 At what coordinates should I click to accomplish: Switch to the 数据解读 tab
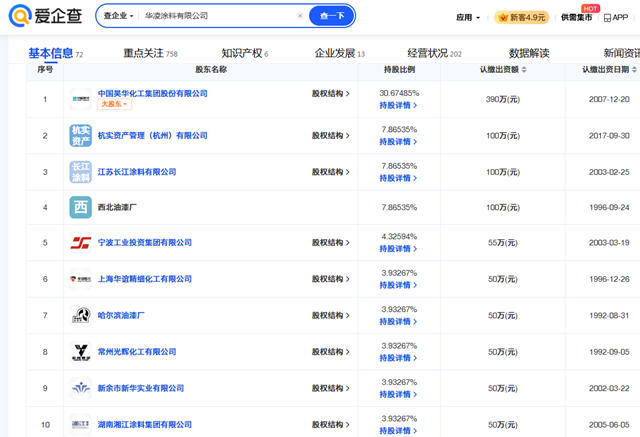[x=529, y=53]
